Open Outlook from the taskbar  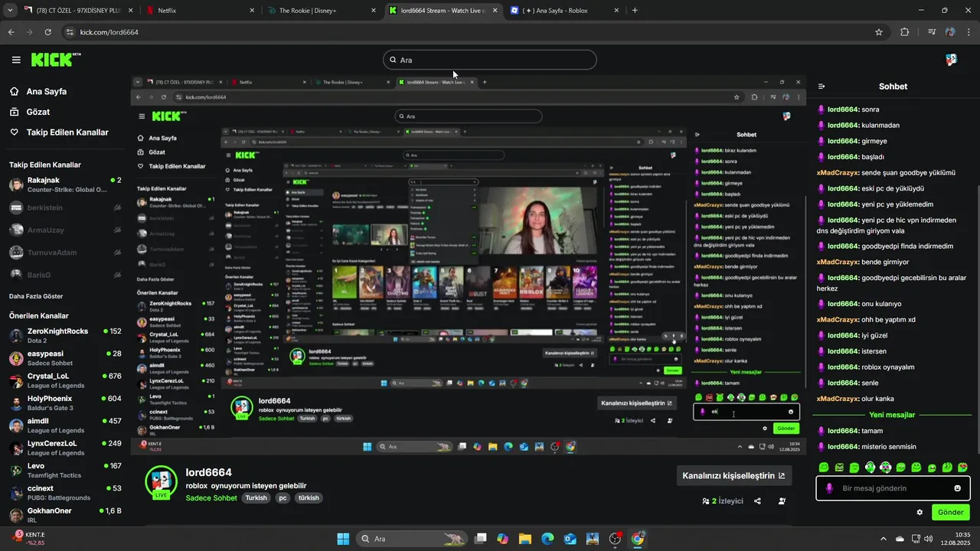tap(570, 539)
